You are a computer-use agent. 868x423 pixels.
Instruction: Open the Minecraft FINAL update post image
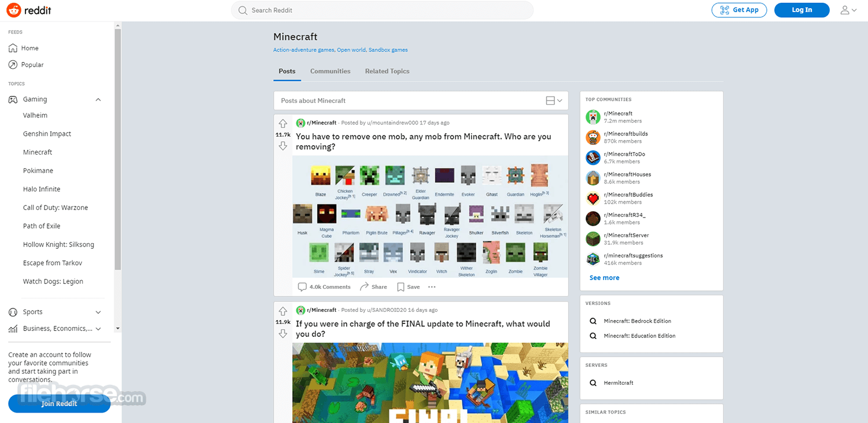pyautogui.click(x=430, y=382)
